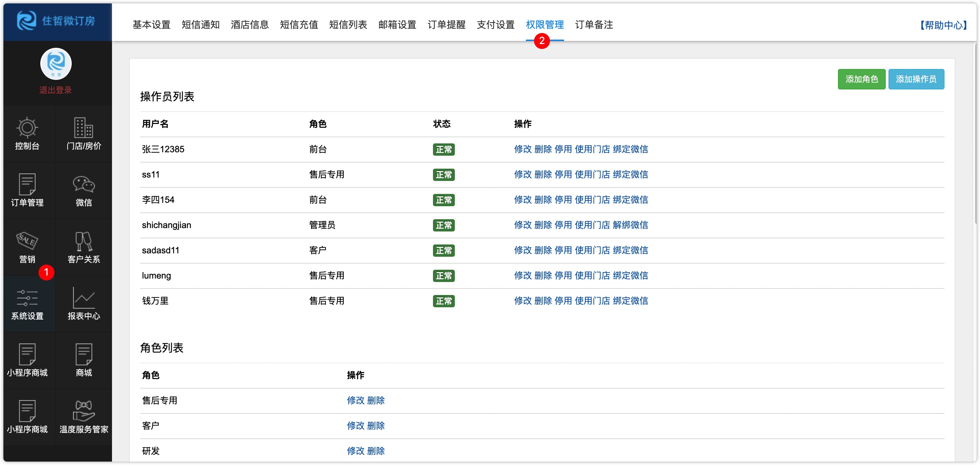Click the 正常 status badge for shichangjian

pos(444,225)
